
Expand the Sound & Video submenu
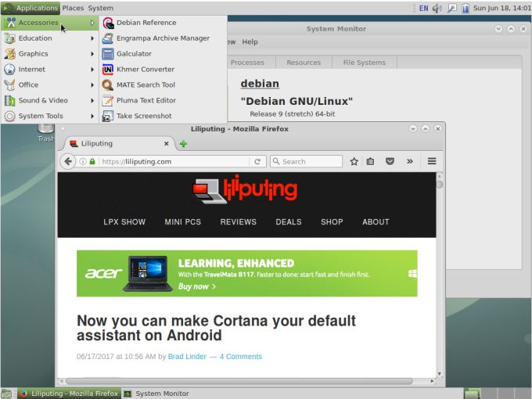coord(49,100)
